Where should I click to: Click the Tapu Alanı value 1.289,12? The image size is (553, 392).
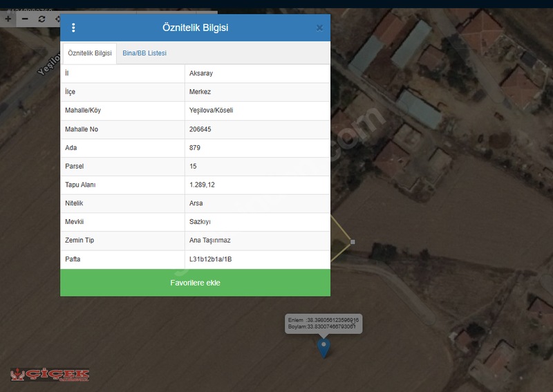202,185
